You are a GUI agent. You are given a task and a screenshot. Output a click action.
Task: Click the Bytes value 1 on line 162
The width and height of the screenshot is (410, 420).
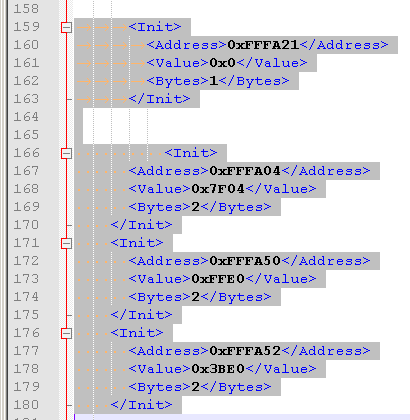(x=214, y=81)
